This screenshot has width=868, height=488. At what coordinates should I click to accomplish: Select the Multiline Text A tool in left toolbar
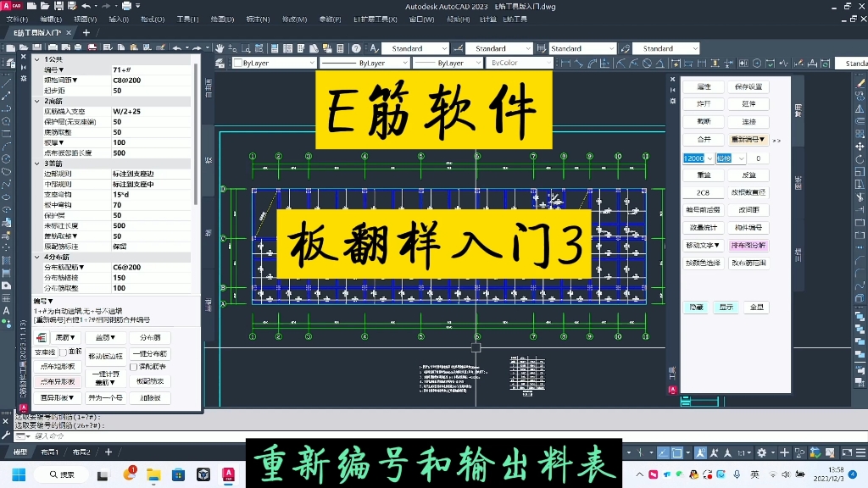pos(7,311)
